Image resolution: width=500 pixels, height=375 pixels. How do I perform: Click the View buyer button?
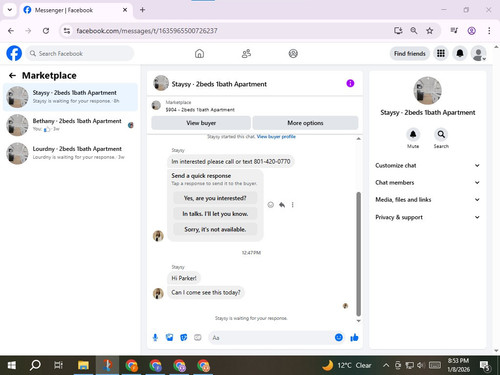tap(201, 123)
